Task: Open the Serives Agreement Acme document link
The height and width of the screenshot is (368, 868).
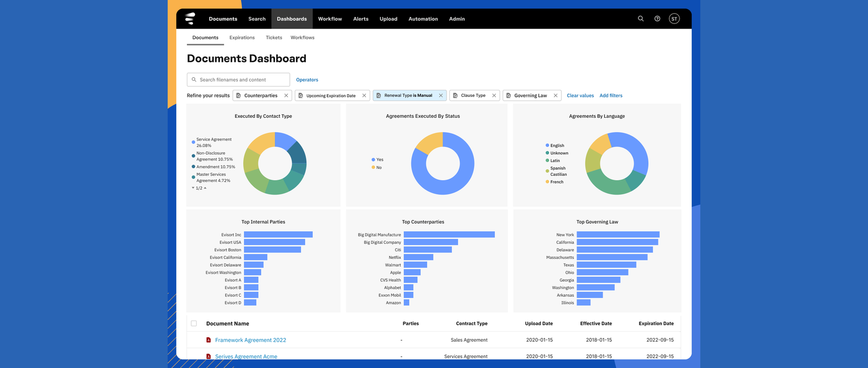Action: tap(246, 357)
